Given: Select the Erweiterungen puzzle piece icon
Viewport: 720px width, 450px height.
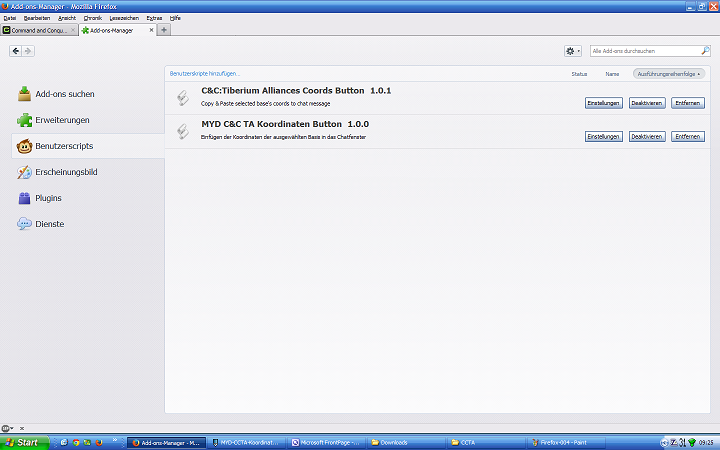Looking at the screenshot, I should 24,120.
